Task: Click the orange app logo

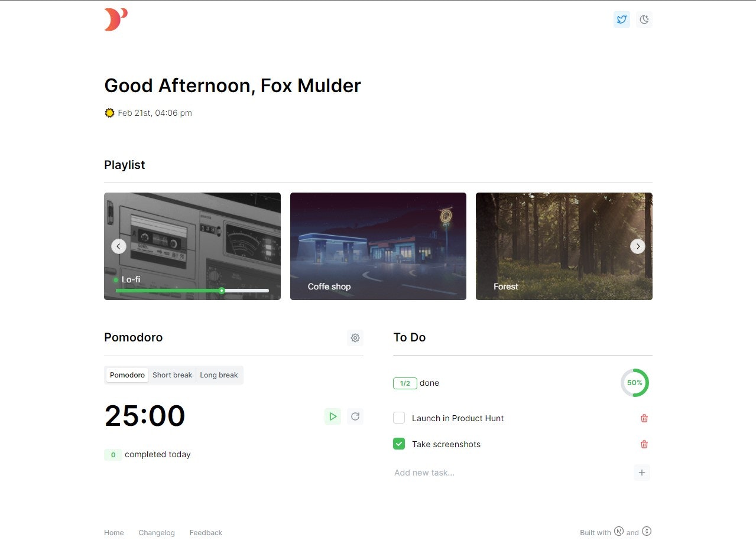Action: [x=116, y=19]
